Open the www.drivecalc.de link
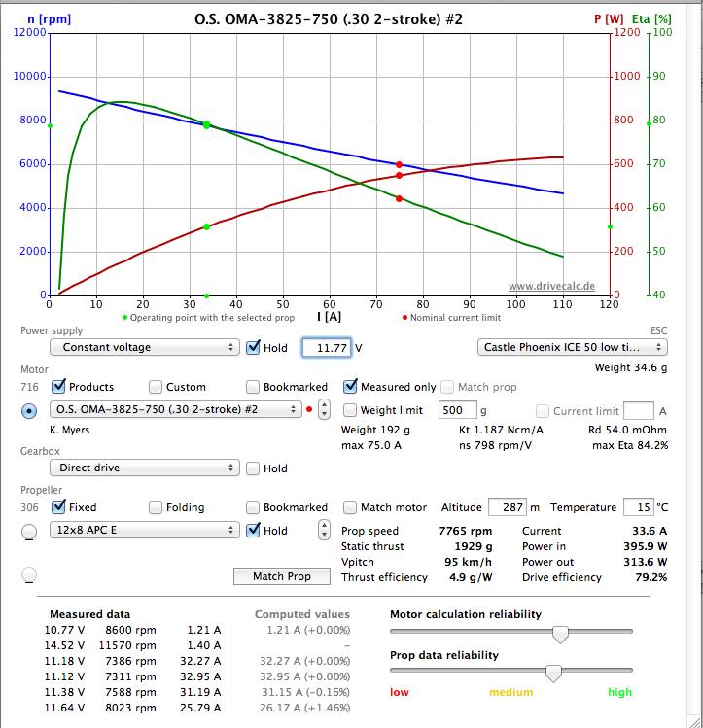 click(x=551, y=286)
